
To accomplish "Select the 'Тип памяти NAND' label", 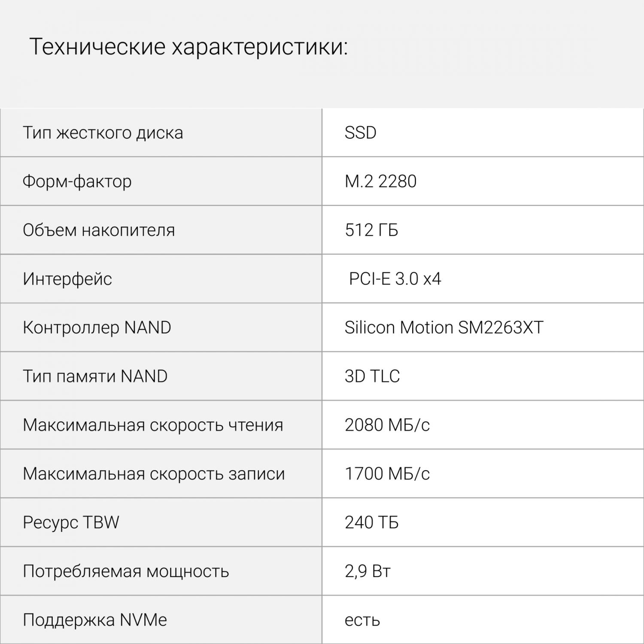I will tap(95, 377).
